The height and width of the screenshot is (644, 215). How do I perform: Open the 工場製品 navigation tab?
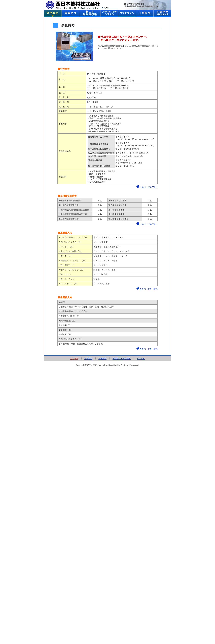(x=145, y=14)
